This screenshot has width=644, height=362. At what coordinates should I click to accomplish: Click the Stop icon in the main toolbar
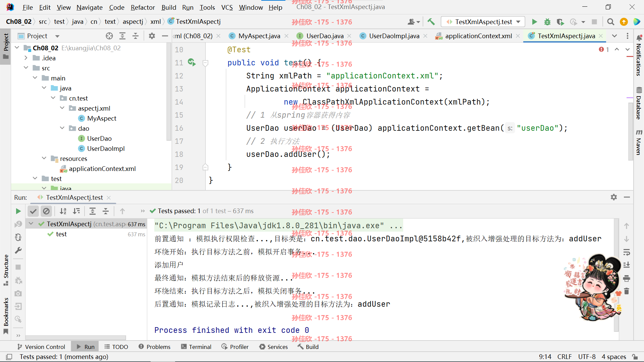[x=594, y=22]
